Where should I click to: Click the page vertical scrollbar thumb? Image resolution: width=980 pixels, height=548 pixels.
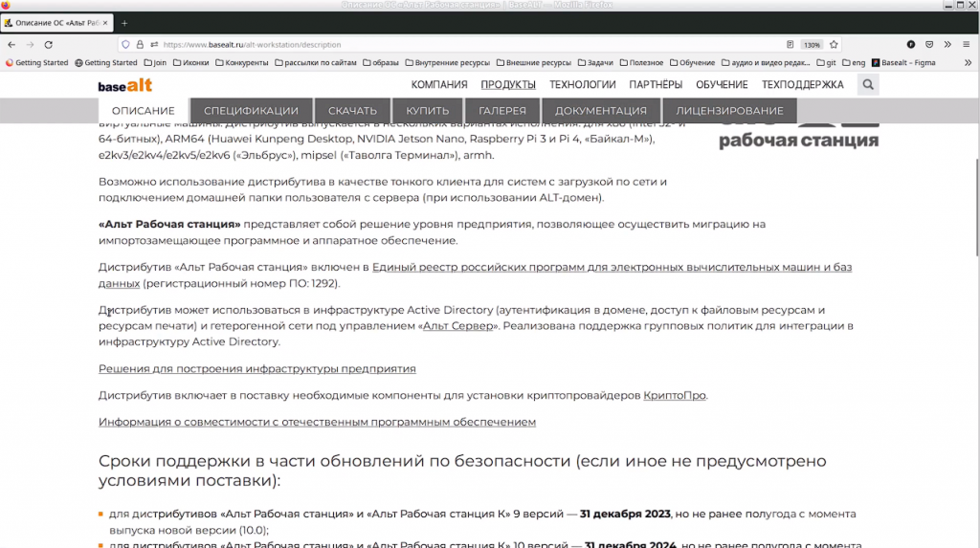click(977, 208)
